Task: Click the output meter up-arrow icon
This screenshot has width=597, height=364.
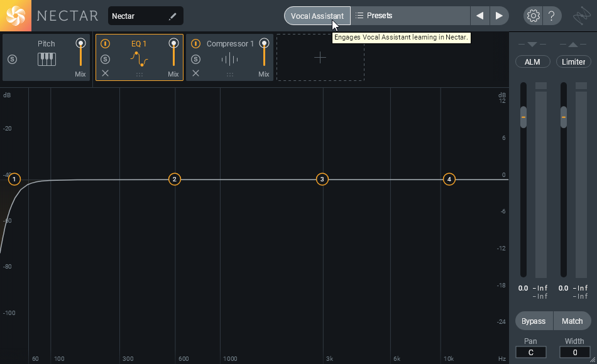Action: click(x=573, y=45)
